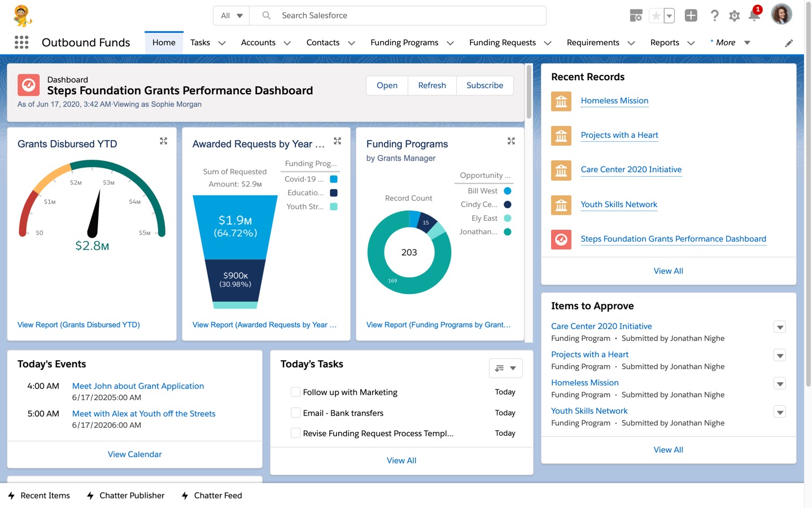Open the Requirements tab
This screenshot has width=812, height=508.
(x=593, y=42)
